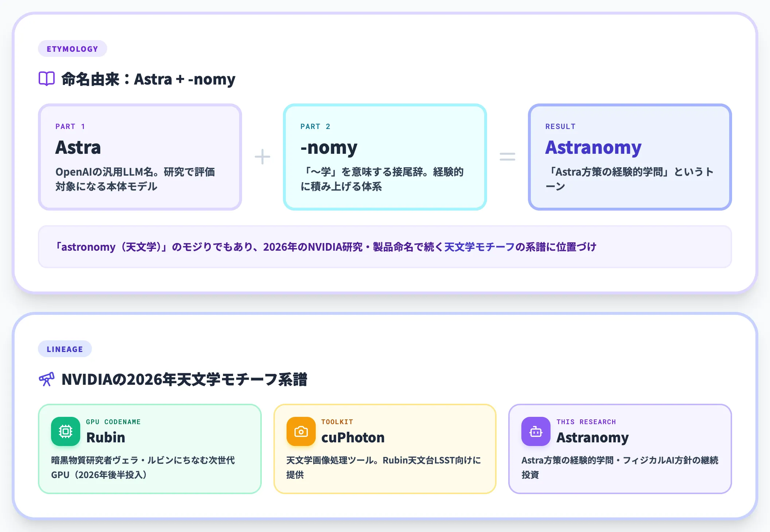This screenshot has width=770, height=532.
Task: Click the orange camera icon on the cuPhoton card
Action: click(x=301, y=431)
